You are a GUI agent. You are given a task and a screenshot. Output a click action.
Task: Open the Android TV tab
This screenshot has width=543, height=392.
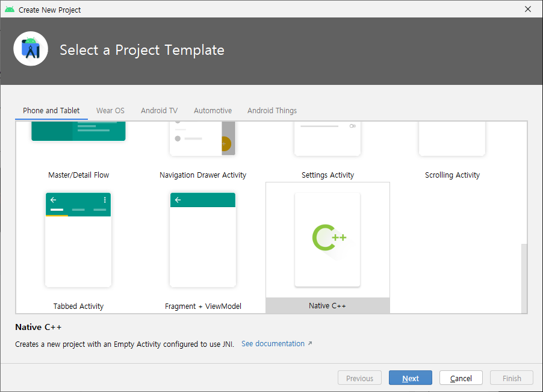point(160,110)
